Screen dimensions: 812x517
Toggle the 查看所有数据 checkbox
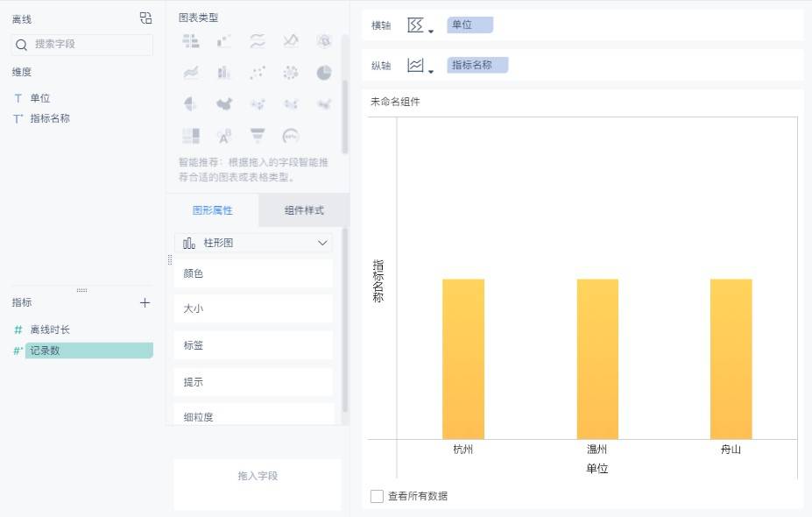(377, 496)
